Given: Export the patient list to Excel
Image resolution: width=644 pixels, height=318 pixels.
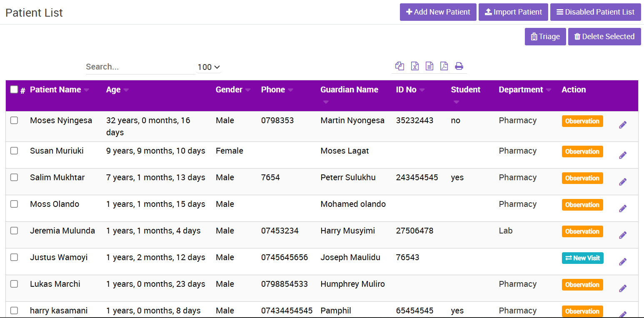Looking at the screenshot, I should 414,66.
